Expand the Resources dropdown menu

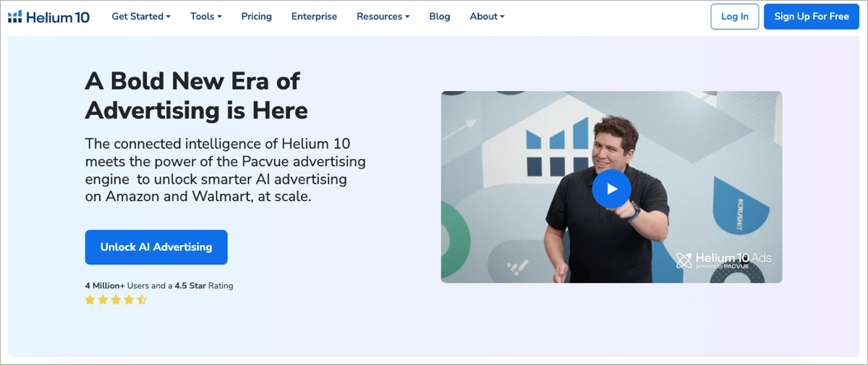[383, 17]
